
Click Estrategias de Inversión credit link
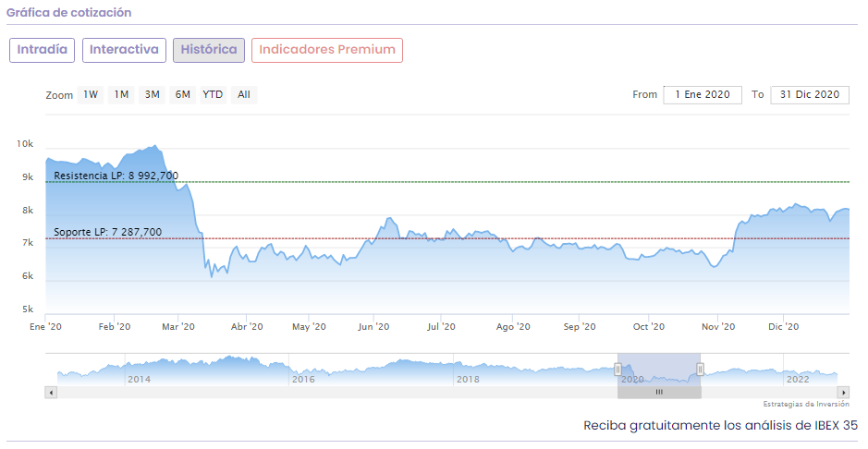click(806, 404)
